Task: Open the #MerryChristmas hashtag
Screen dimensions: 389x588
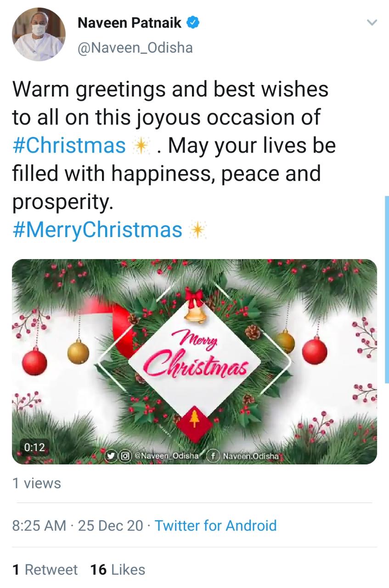Action: 97,230
